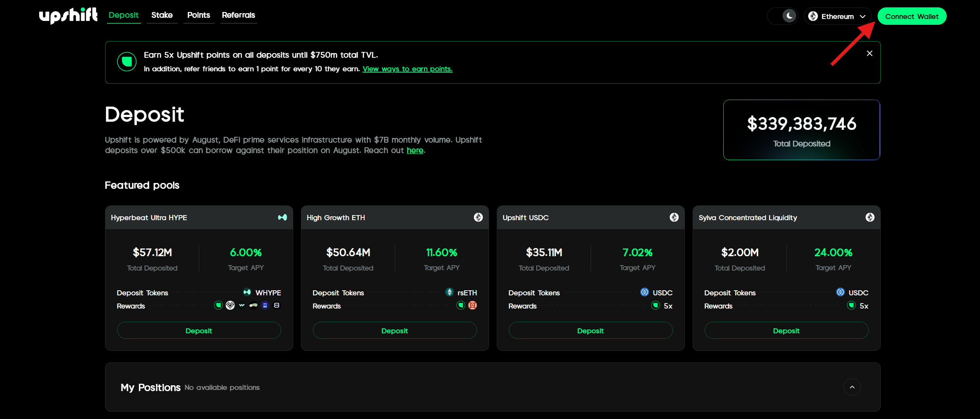Dismiss the 5x points banner

pos(869,53)
